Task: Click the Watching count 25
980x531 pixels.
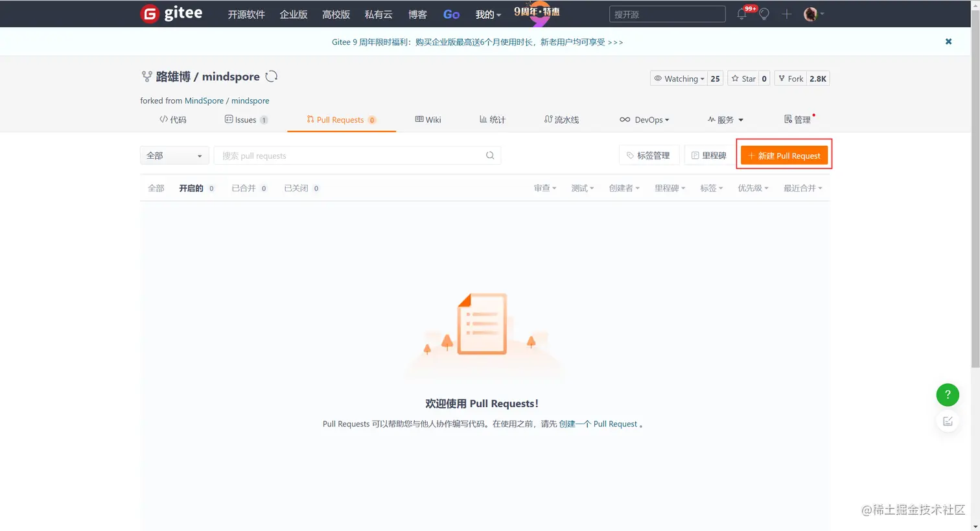Action: click(715, 78)
